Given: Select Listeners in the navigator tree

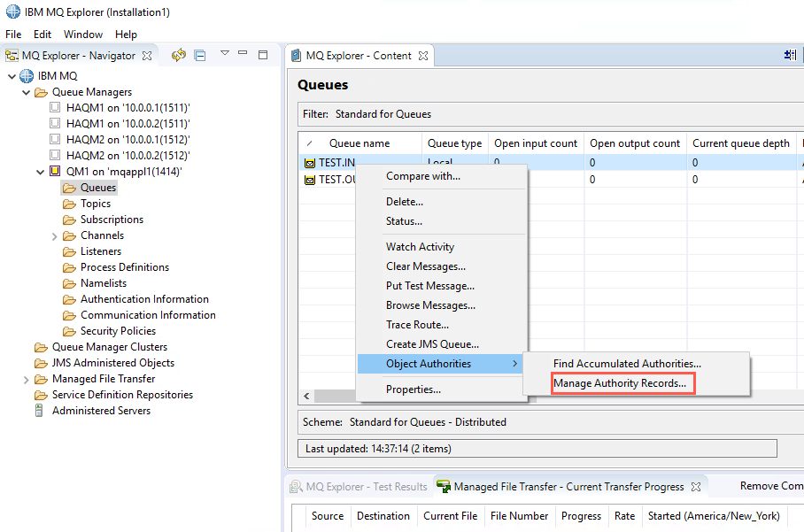Looking at the screenshot, I should [x=101, y=251].
